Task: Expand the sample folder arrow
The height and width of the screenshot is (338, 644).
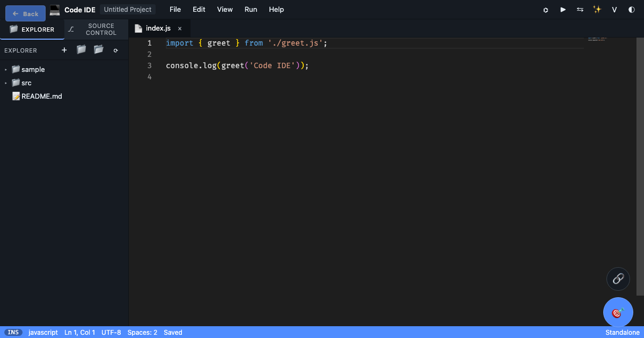Action: point(6,70)
